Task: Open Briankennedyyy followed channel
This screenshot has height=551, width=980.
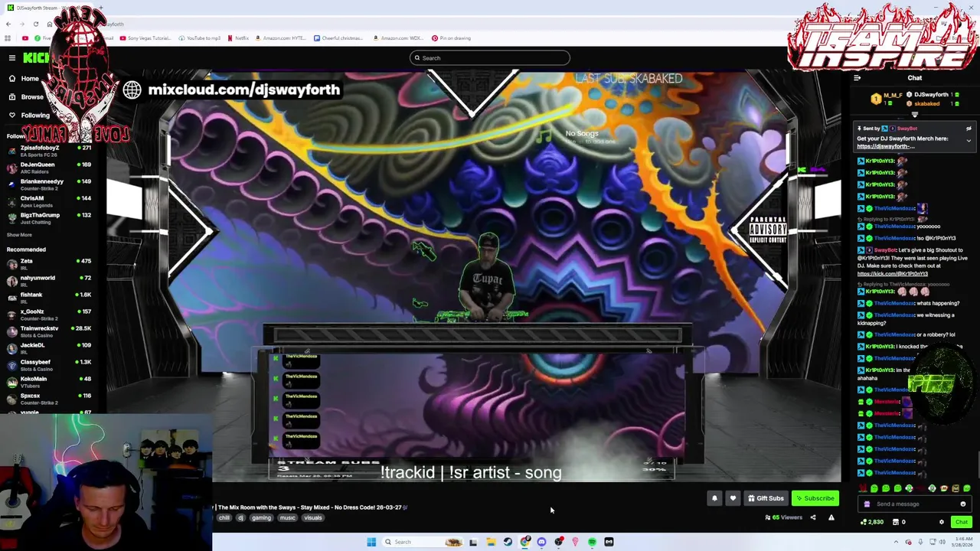Action: point(49,184)
